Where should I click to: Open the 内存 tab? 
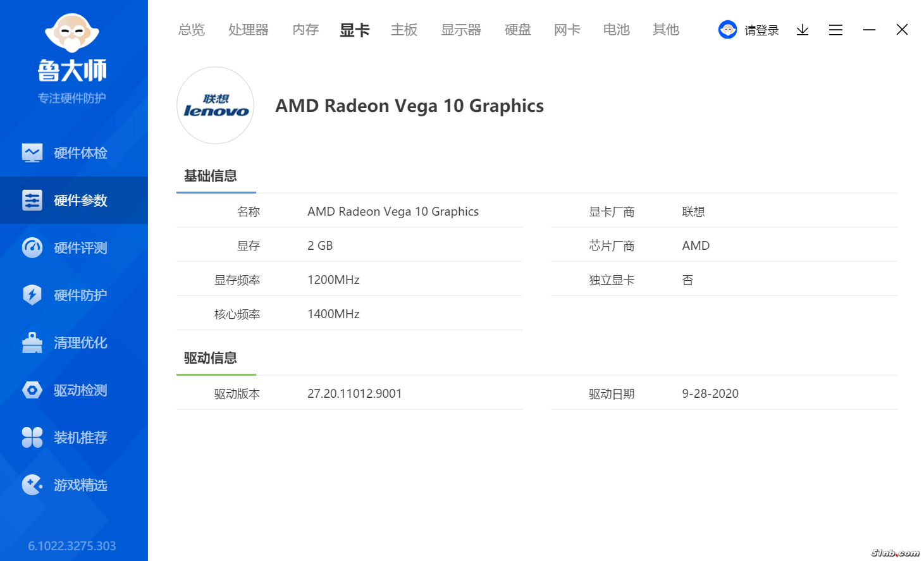tap(305, 30)
